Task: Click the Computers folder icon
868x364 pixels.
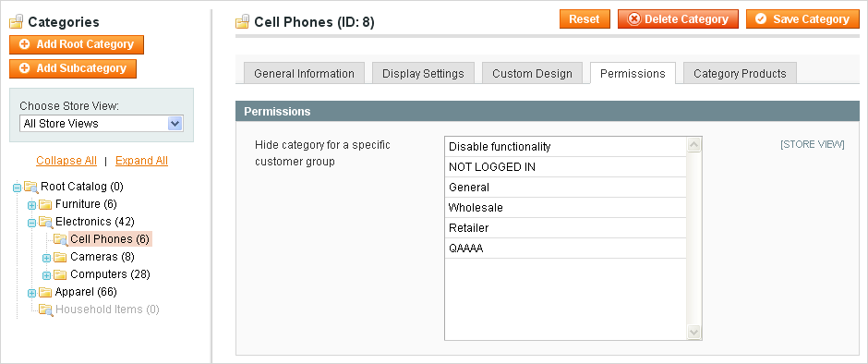Action: pyautogui.click(x=60, y=274)
